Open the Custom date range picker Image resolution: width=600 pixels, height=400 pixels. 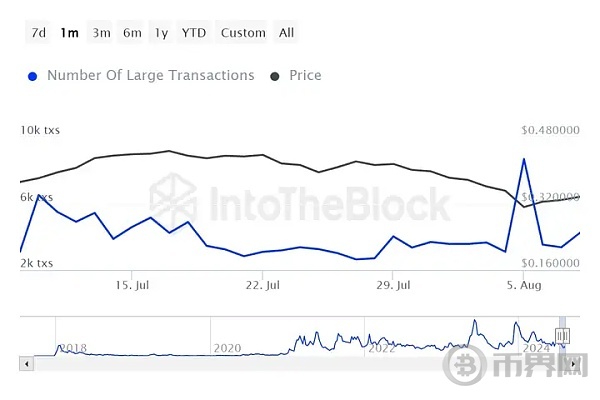(x=243, y=32)
